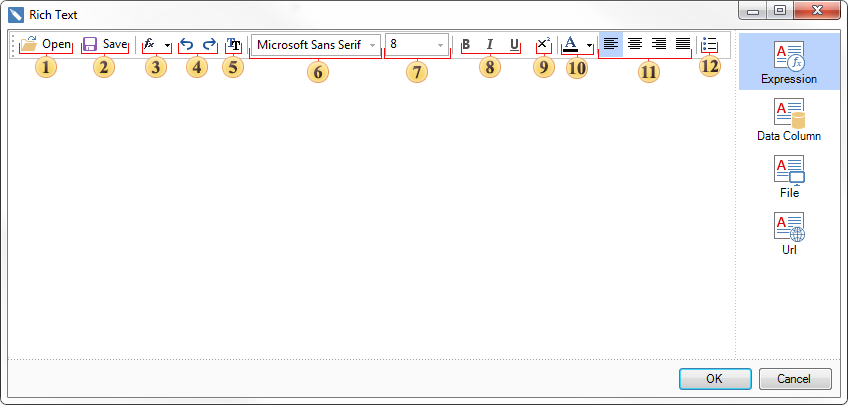Toggle Italic formatting

[490, 45]
